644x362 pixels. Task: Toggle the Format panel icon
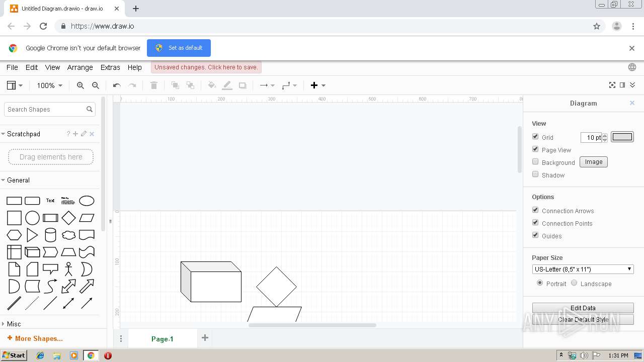622,85
